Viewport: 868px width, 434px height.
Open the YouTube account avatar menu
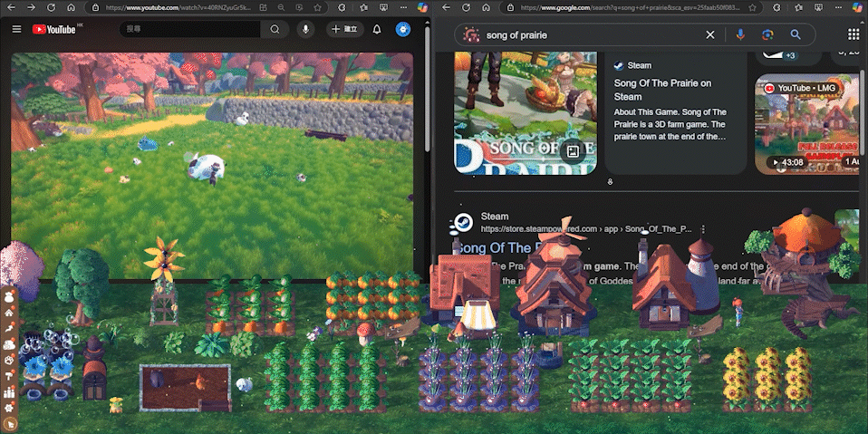(x=403, y=29)
